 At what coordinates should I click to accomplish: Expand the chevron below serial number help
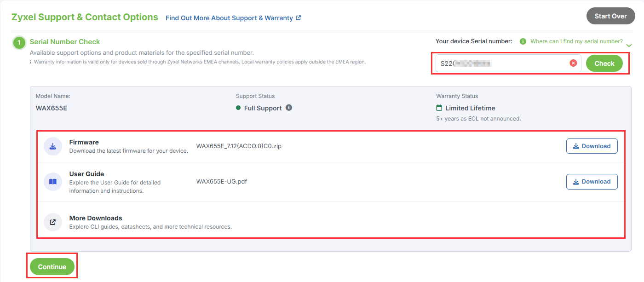pos(629,46)
